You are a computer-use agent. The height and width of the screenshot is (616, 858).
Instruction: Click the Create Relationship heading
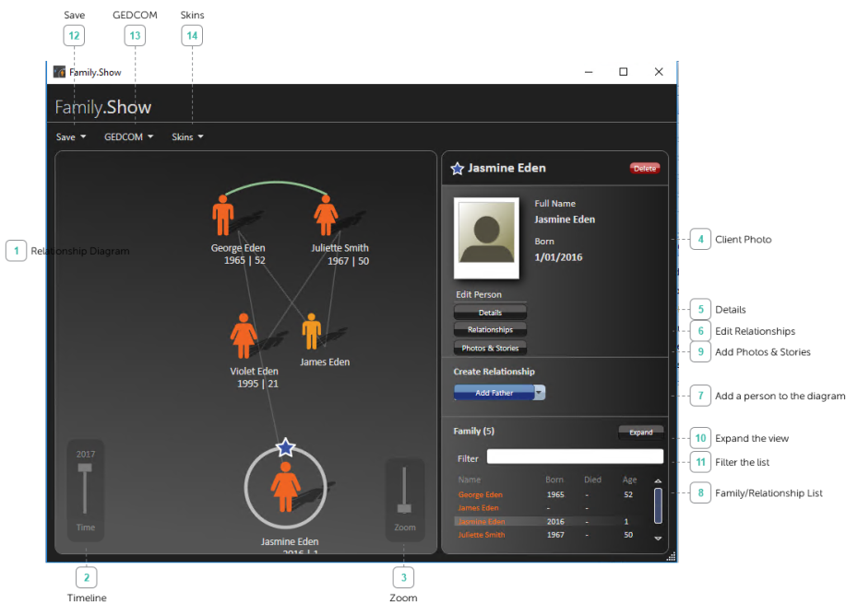tap(495, 372)
